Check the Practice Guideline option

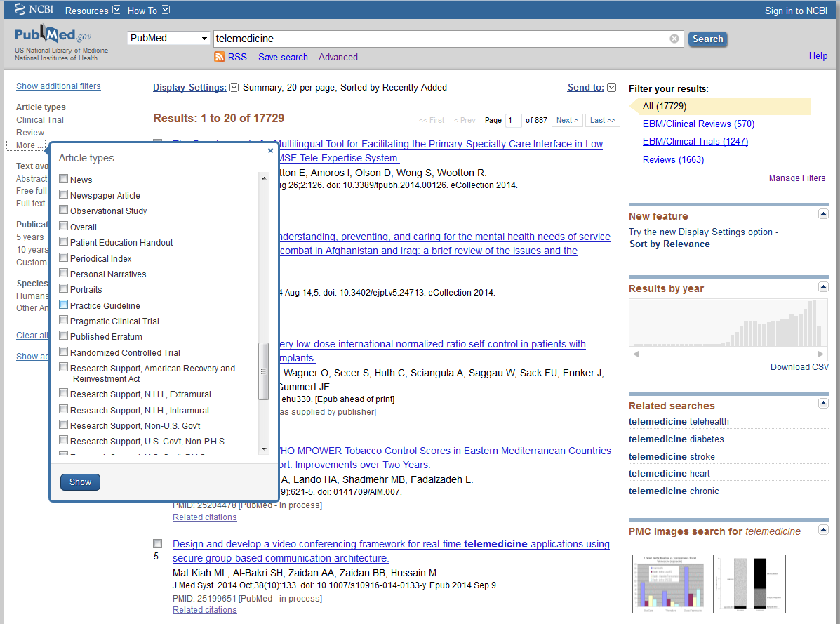[x=64, y=305]
